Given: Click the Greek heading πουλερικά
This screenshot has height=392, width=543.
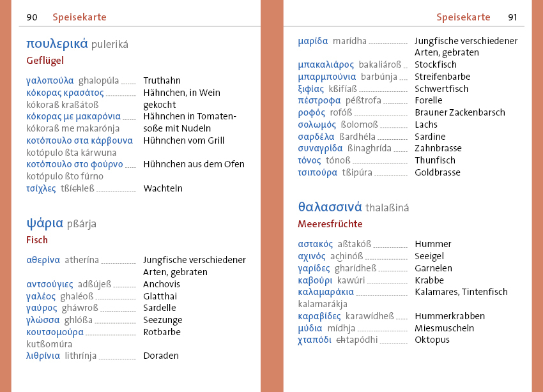Looking at the screenshot, I should pyautogui.click(x=56, y=43).
